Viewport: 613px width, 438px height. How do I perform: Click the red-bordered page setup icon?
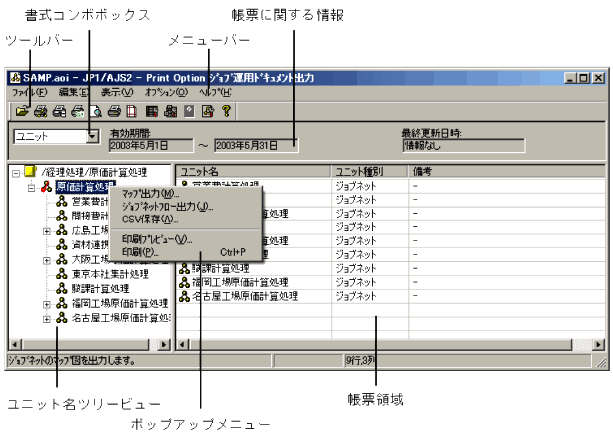click(x=131, y=111)
